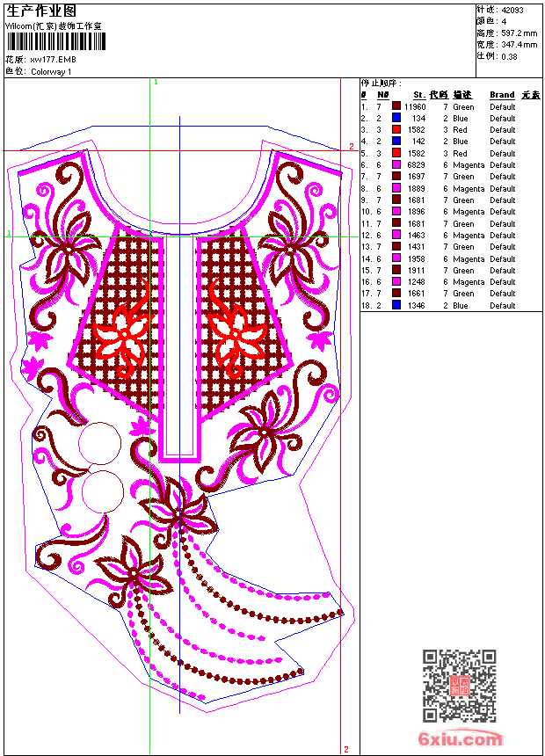This screenshot has width=545, height=756.
Task: Click 'Default' brand in stop row 10
Action: (x=503, y=212)
